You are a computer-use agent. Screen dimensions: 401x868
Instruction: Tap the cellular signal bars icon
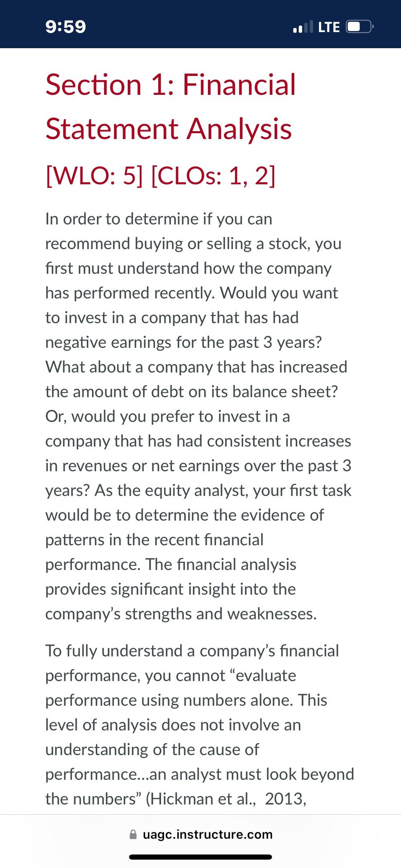tap(303, 27)
